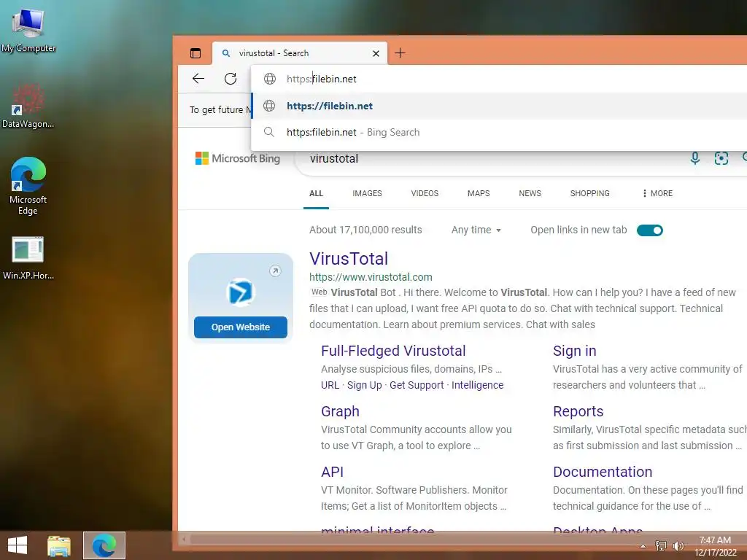Click the Windows Start button
Screen dimensions: 747x560
tap(18, 545)
